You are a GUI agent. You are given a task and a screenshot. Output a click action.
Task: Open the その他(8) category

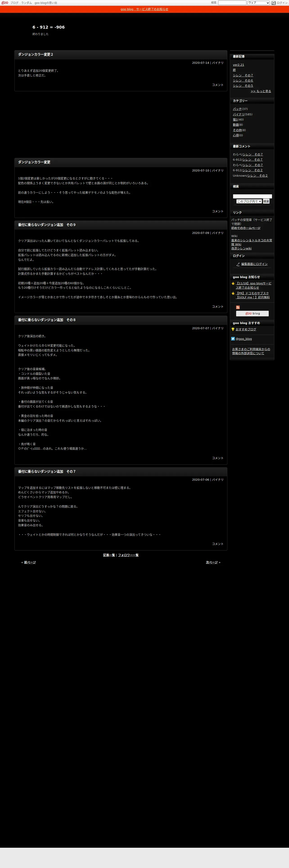(237, 130)
